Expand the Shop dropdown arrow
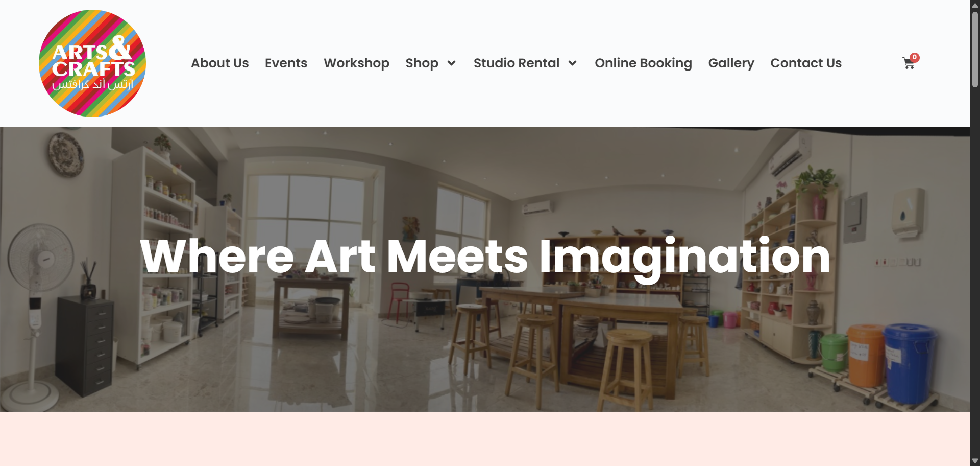This screenshot has width=980, height=466. (x=451, y=63)
